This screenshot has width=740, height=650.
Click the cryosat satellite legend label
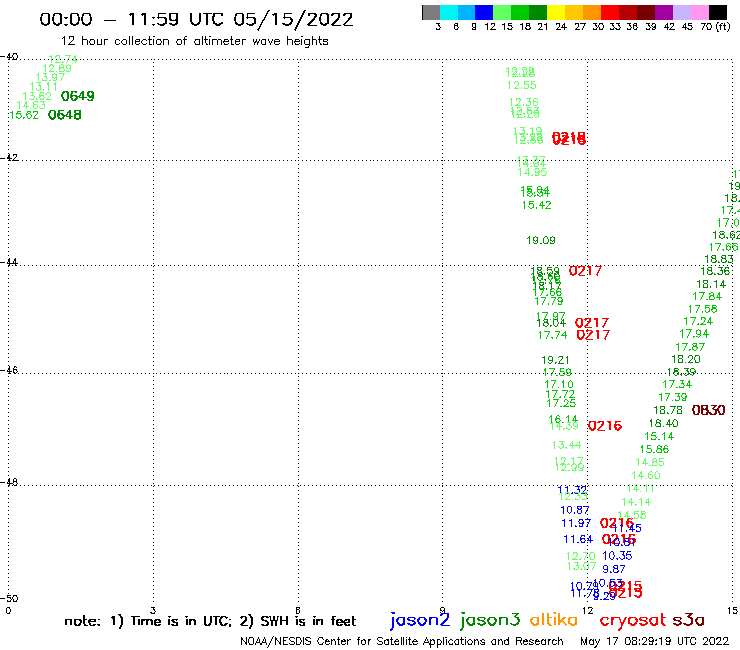tap(633, 620)
